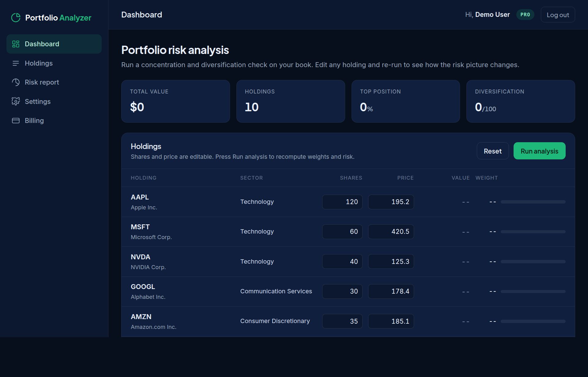Screen dimensions: 588x377
Task: Click the NVDA weight bar
Action: tap(533, 261)
